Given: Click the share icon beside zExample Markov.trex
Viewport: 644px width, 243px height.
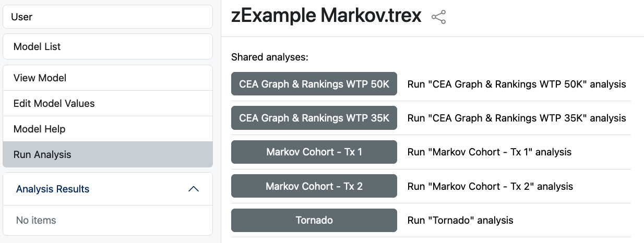Looking at the screenshot, I should point(439,17).
